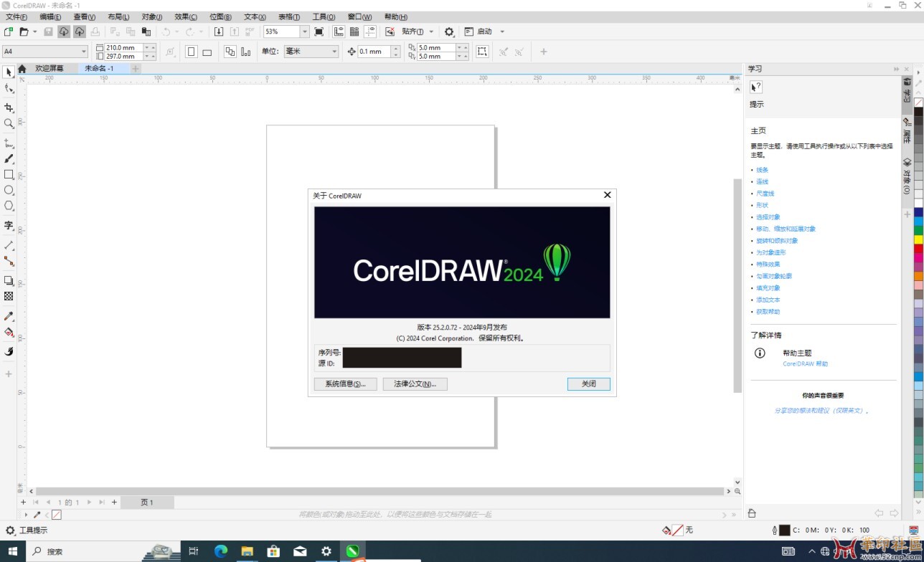The height and width of the screenshot is (562, 924).
Task: Pick the red swatch in the palette
Action: click(x=918, y=248)
